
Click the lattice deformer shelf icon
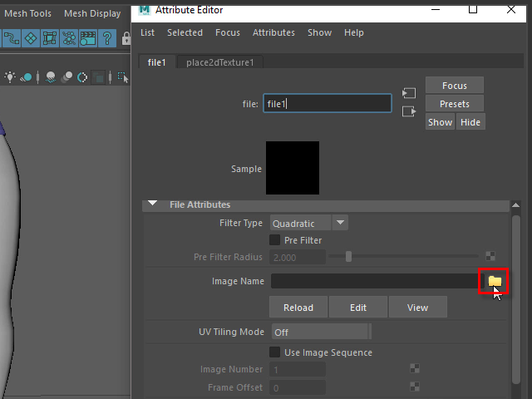(x=50, y=38)
